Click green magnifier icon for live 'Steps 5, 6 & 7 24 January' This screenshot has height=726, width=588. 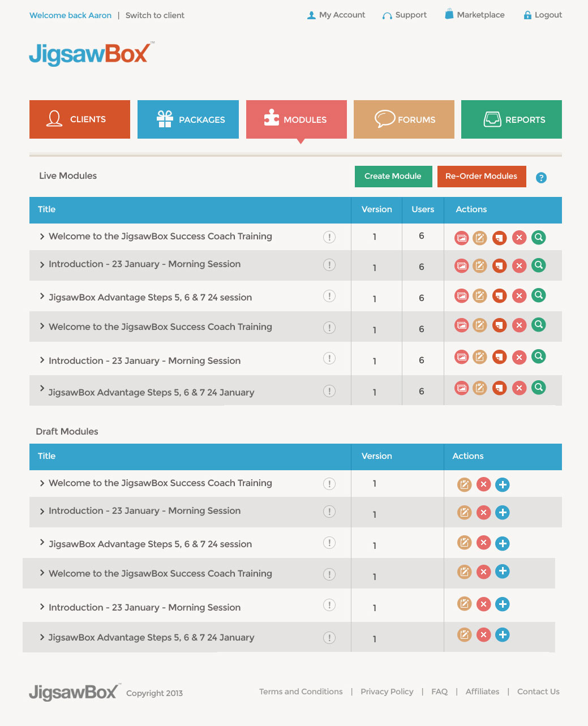(x=539, y=388)
